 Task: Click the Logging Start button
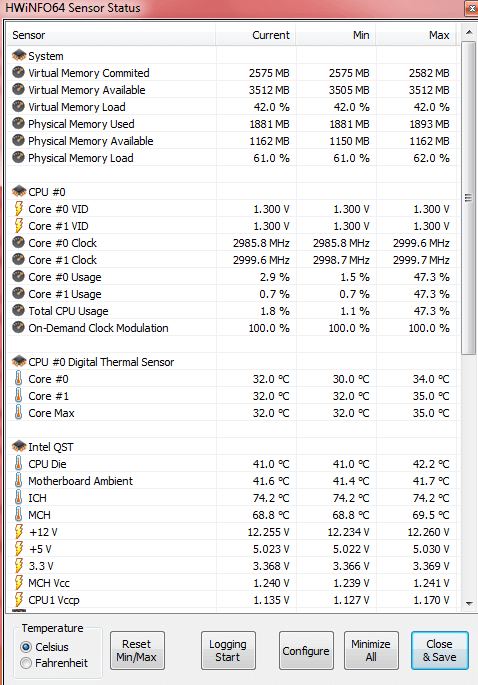click(228, 650)
